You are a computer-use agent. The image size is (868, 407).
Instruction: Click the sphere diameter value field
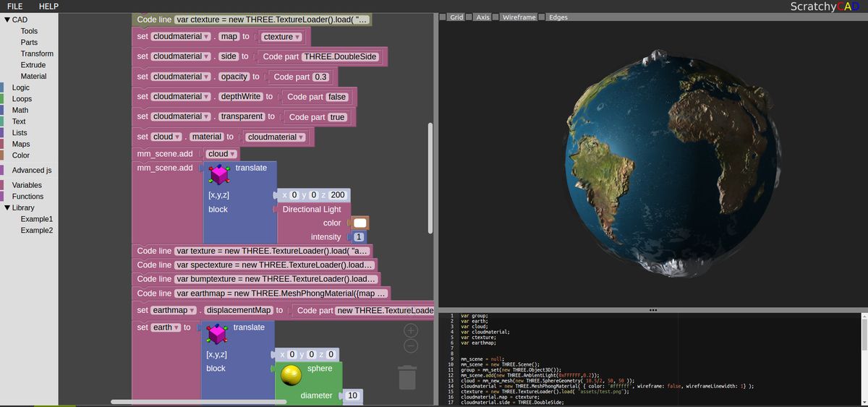tap(353, 395)
